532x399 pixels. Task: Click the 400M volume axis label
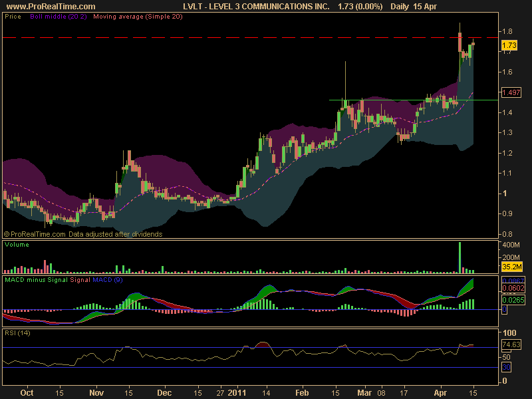coord(511,245)
